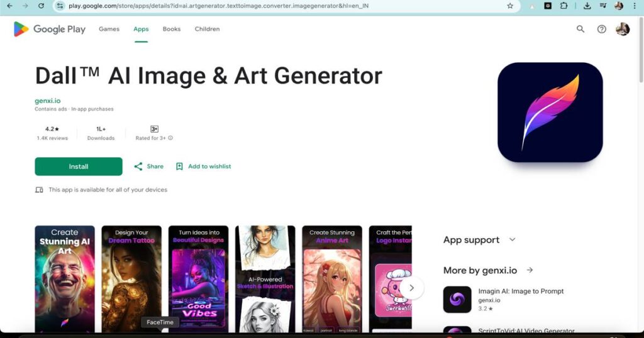Viewport: 644px width, 338px height.
Task: Click the Share text label
Action: coord(155,166)
